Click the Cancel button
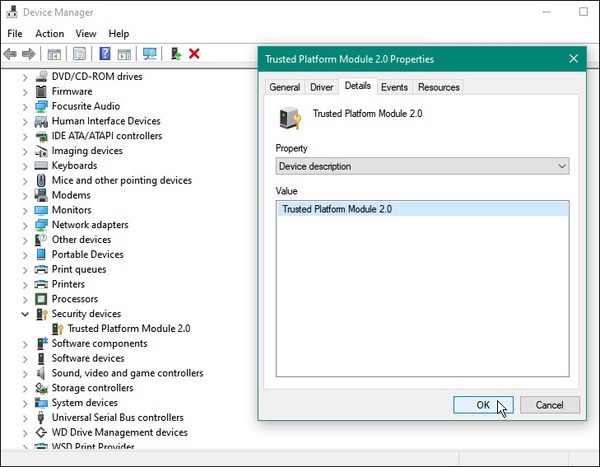The height and width of the screenshot is (467, 600). coord(549,405)
